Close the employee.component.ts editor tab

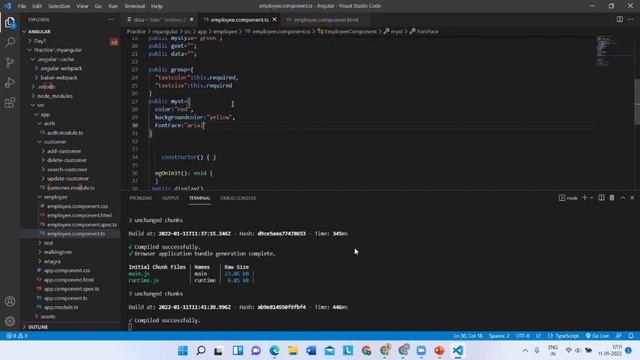[x=274, y=20]
